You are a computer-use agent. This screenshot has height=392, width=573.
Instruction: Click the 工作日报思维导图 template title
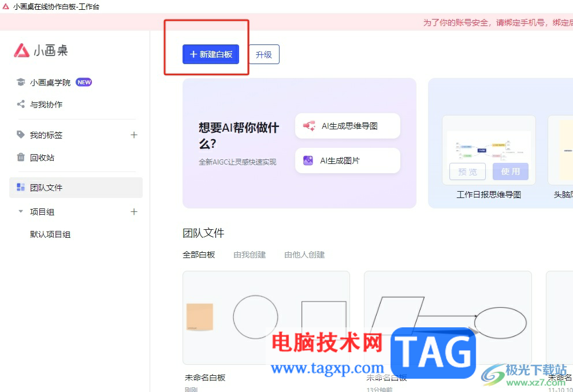pos(489,195)
